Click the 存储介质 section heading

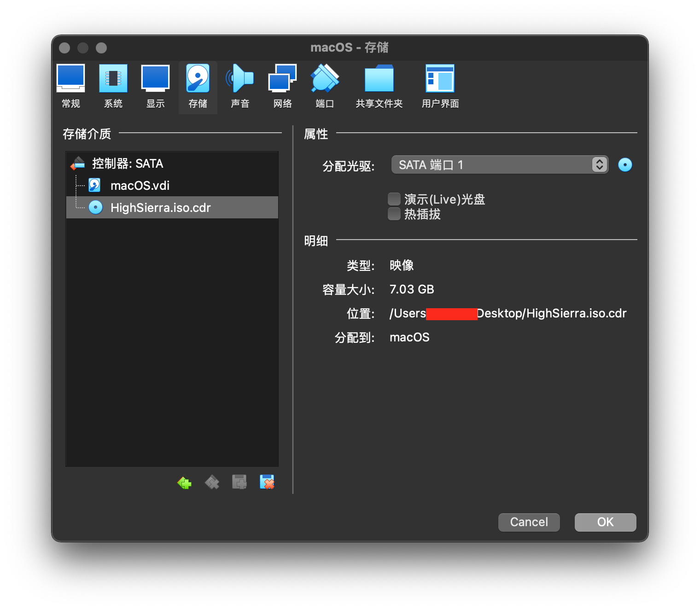point(87,134)
